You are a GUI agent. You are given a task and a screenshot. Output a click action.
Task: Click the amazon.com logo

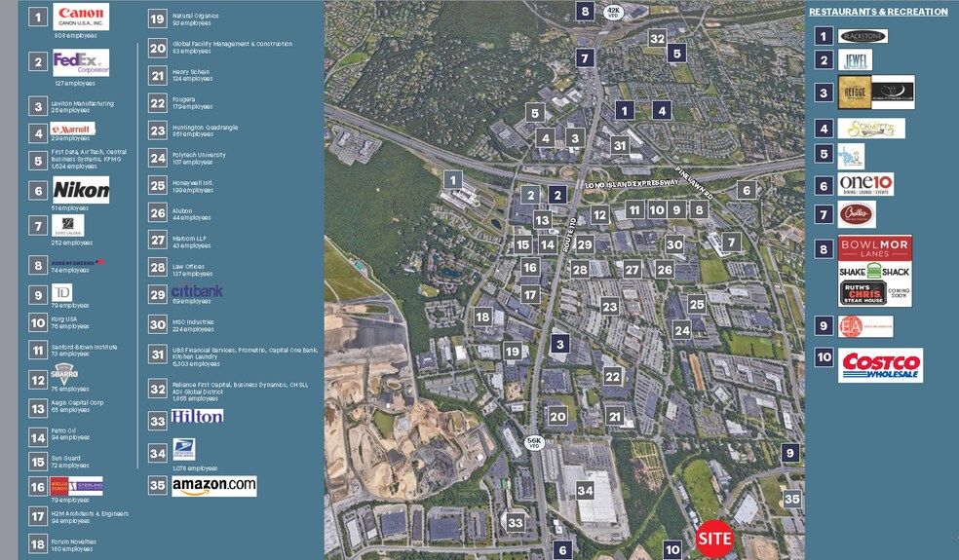[x=213, y=485]
